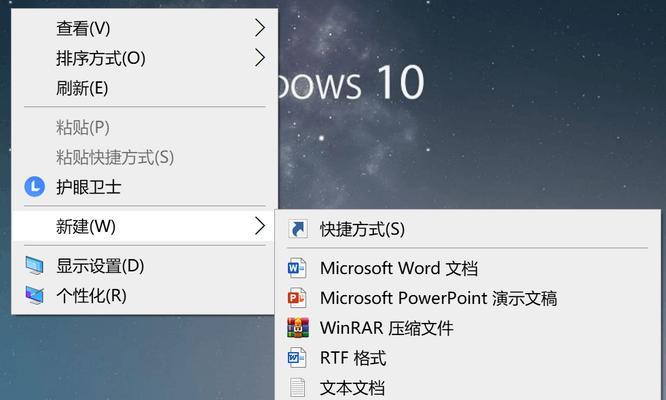Open 显示设置(D) display settings
This screenshot has height=400, width=666.
click(x=144, y=266)
